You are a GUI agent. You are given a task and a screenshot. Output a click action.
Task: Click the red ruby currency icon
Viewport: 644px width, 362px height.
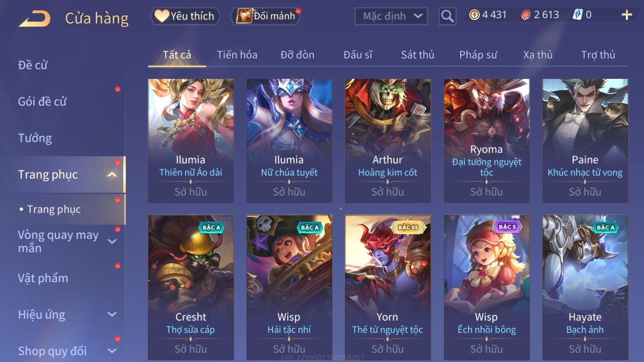(x=526, y=15)
